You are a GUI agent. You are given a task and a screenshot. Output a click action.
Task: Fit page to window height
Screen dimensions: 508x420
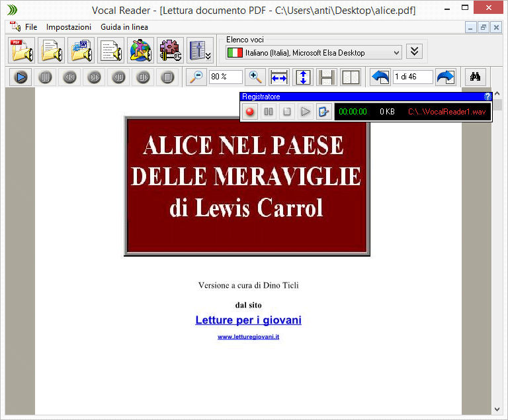pyautogui.click(x=303, y=77)
